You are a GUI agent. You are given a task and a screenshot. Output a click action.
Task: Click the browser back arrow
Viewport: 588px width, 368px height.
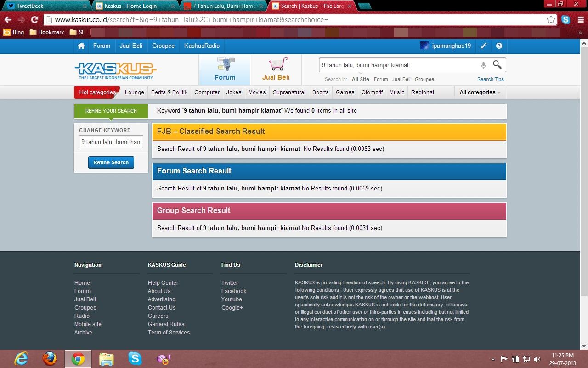(8, 20)
